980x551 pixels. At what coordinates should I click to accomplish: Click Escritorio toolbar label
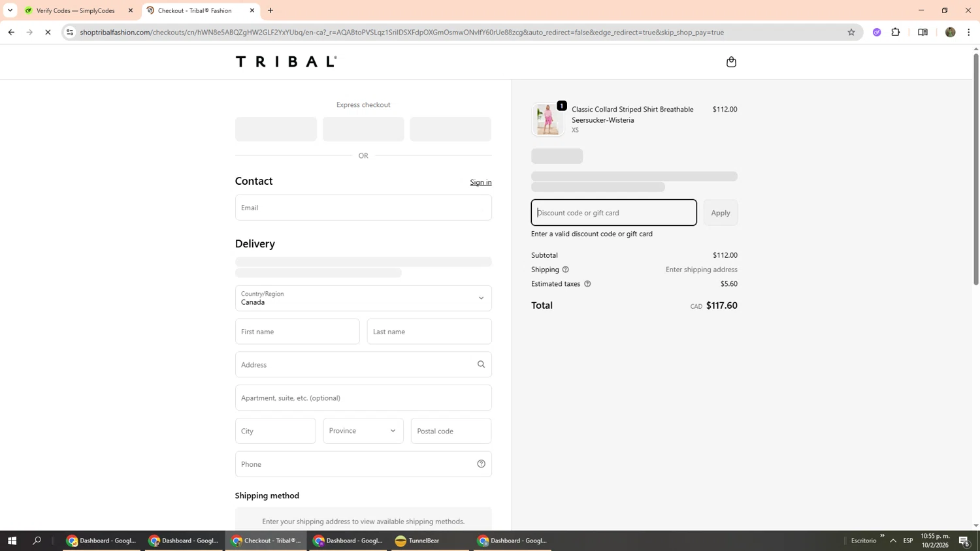[864, 541]
